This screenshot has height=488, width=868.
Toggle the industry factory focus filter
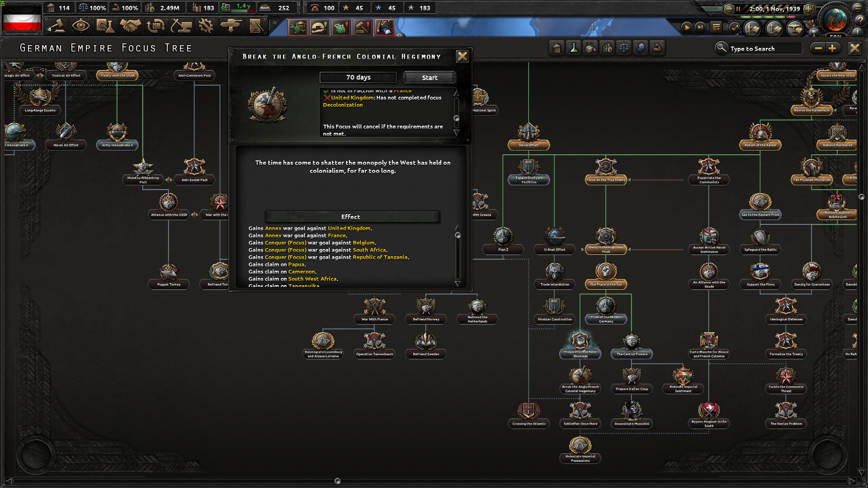(x=590, y=48)
